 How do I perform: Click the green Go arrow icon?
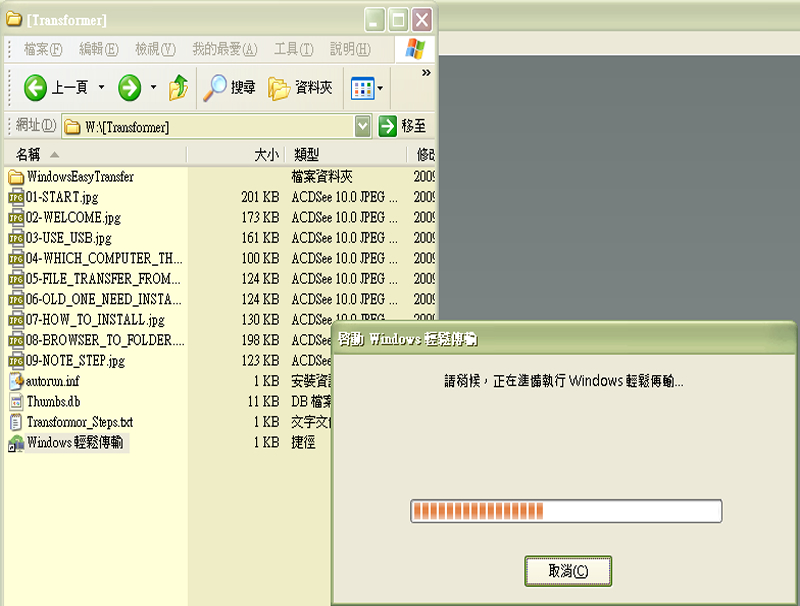click(387, 126)
